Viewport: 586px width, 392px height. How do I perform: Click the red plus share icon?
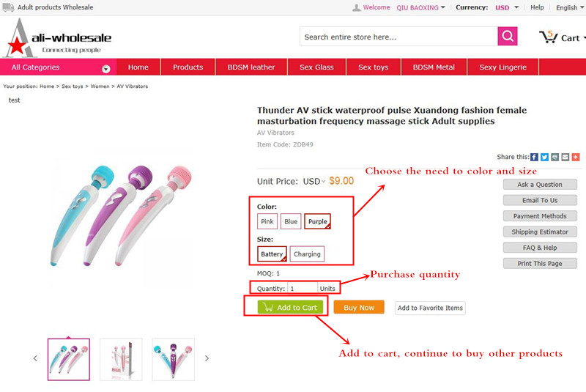(x=576, y=157)
